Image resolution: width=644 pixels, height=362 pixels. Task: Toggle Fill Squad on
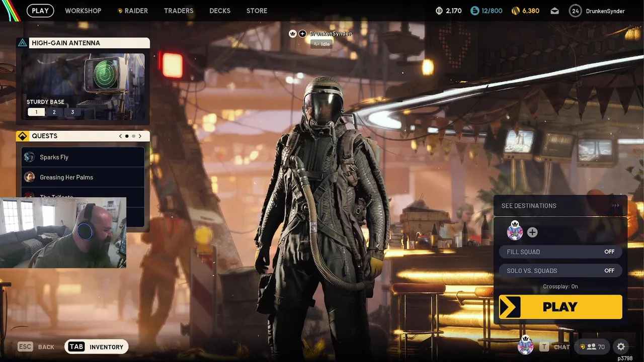(x=560, y=252)
